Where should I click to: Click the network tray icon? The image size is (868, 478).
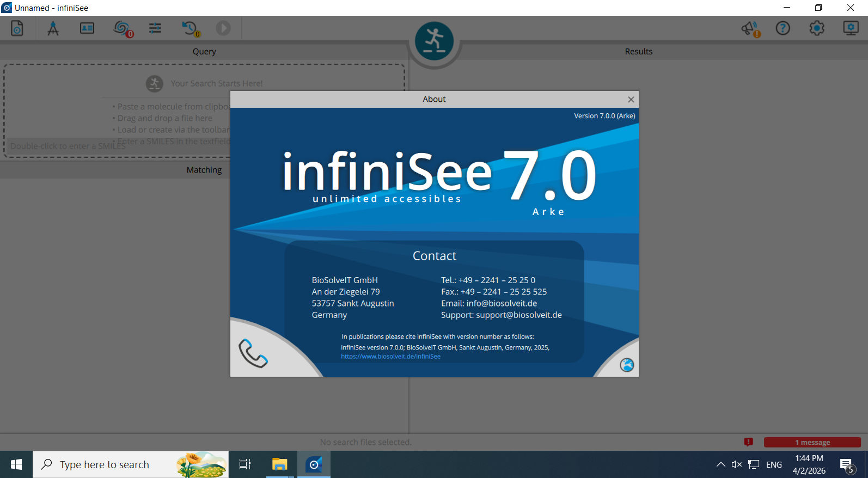[754, 464]
